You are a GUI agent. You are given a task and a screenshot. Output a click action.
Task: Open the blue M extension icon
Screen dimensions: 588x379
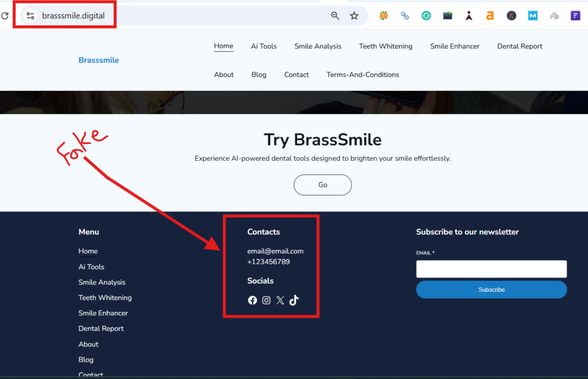pos(533,16)
